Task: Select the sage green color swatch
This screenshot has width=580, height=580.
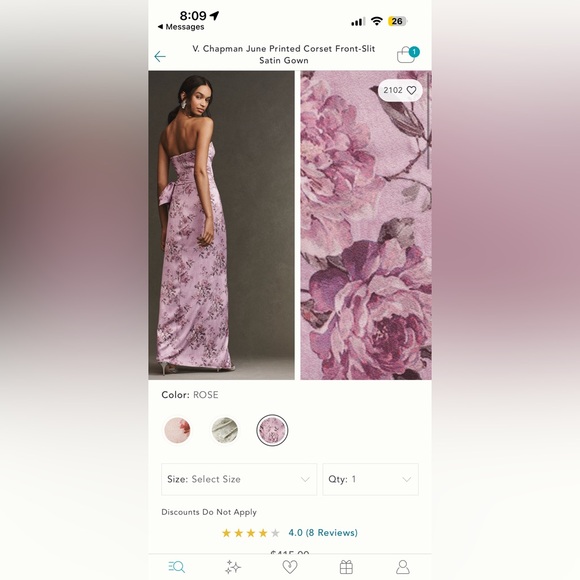Action: click(225, 430)
